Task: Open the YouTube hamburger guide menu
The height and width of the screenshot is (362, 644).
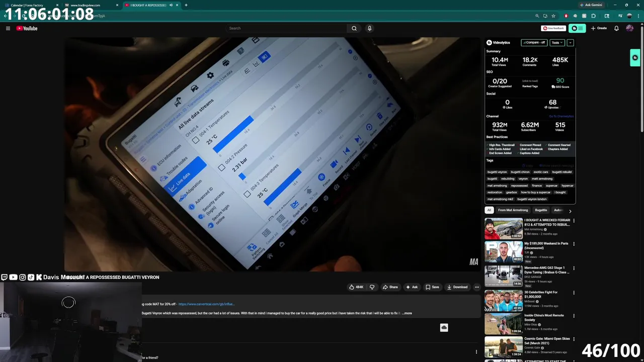Action: pos(8,28)
